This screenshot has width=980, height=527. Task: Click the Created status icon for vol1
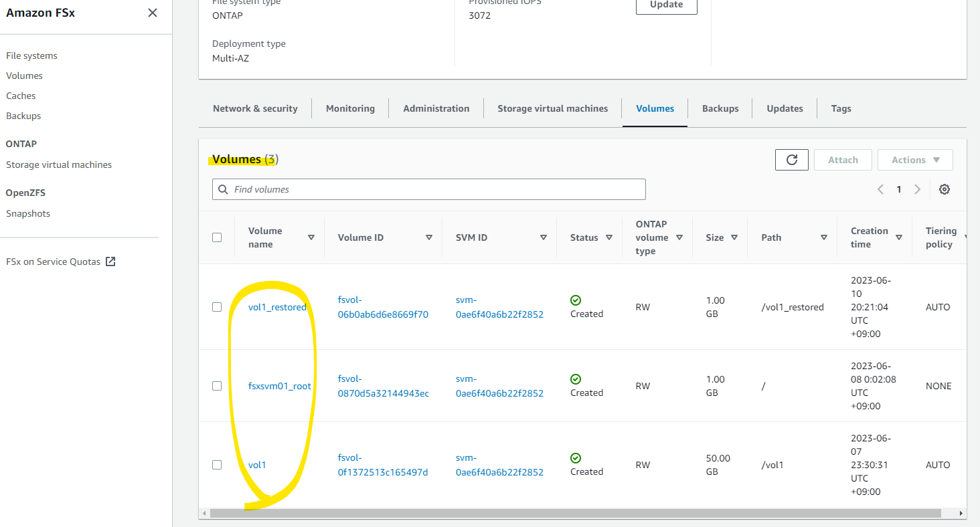(576, 458)
